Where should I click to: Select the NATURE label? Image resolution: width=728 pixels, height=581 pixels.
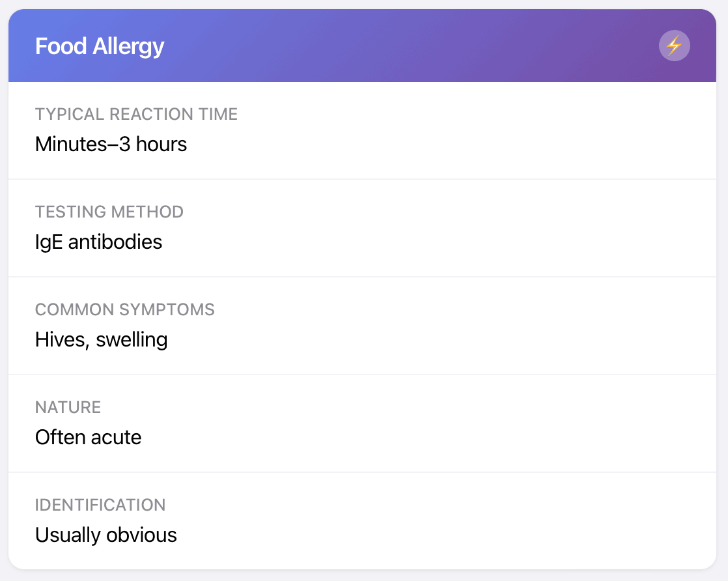click(x=68, y=408)
